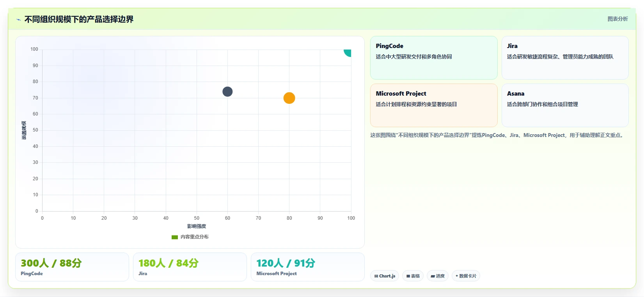Click the description 适合中大型研发交付和多角色协同
Screen dimensions: 644x297
414,57
